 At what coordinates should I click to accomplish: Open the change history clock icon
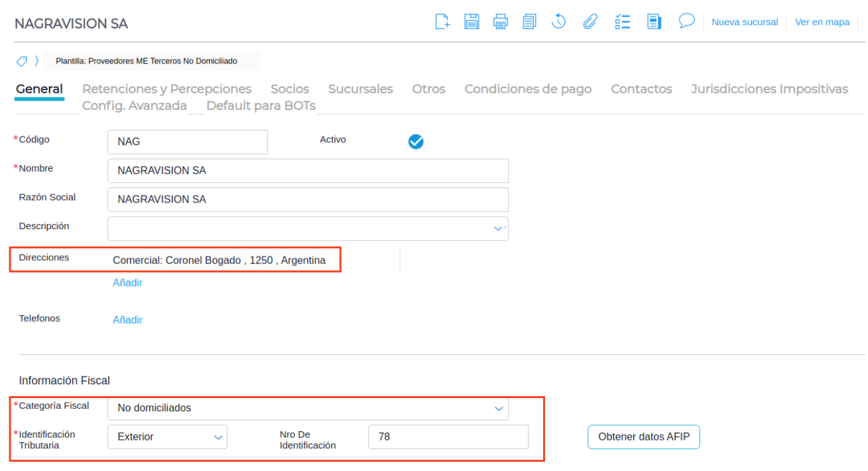[x=558, y=22]
